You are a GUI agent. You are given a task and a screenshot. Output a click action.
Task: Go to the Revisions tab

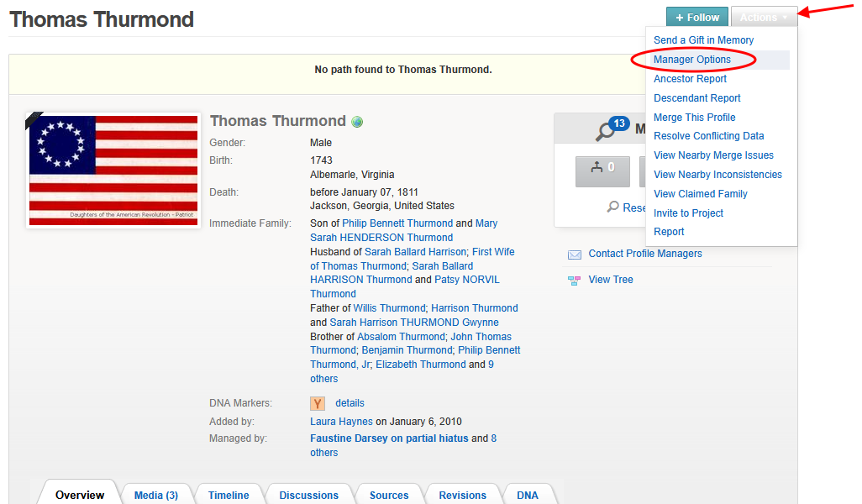[x=462, y=495]
